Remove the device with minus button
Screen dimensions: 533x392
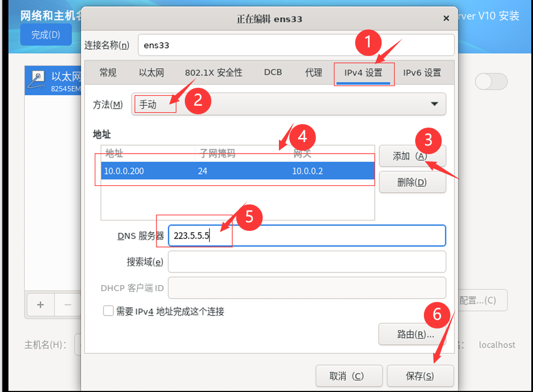pos(68,305)
